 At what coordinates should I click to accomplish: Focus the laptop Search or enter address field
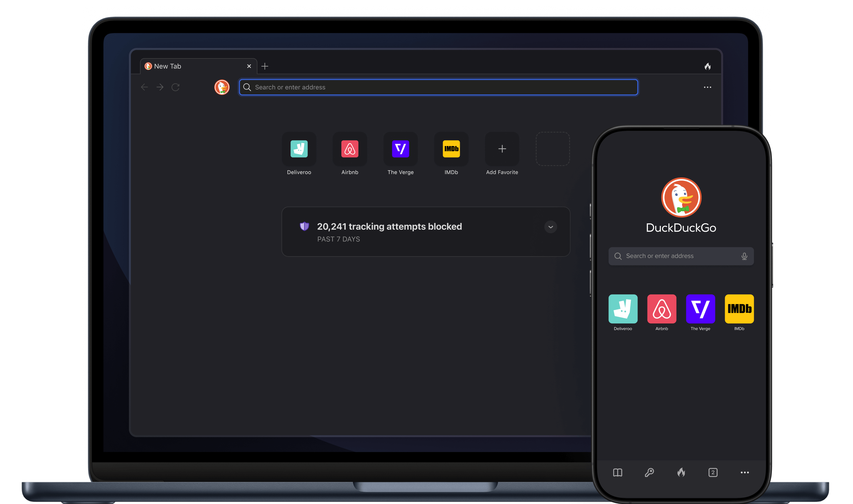pos(438,87)
